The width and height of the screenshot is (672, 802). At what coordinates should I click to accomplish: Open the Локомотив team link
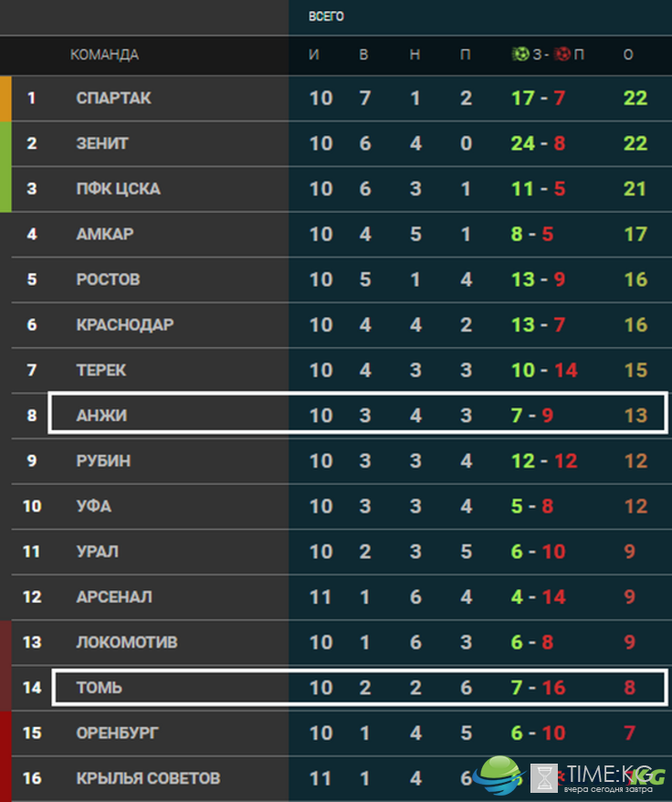pos(127,642)
